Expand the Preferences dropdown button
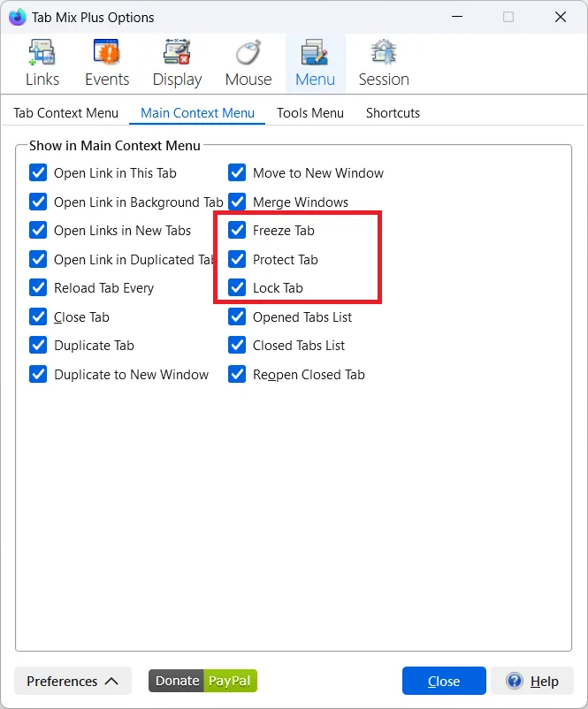 (x=73, y=681)
